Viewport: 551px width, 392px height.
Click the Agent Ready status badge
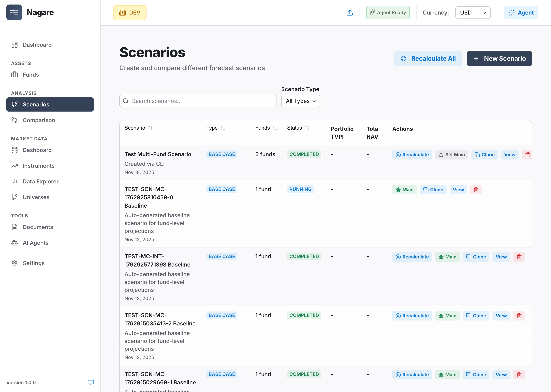[388, 13]
